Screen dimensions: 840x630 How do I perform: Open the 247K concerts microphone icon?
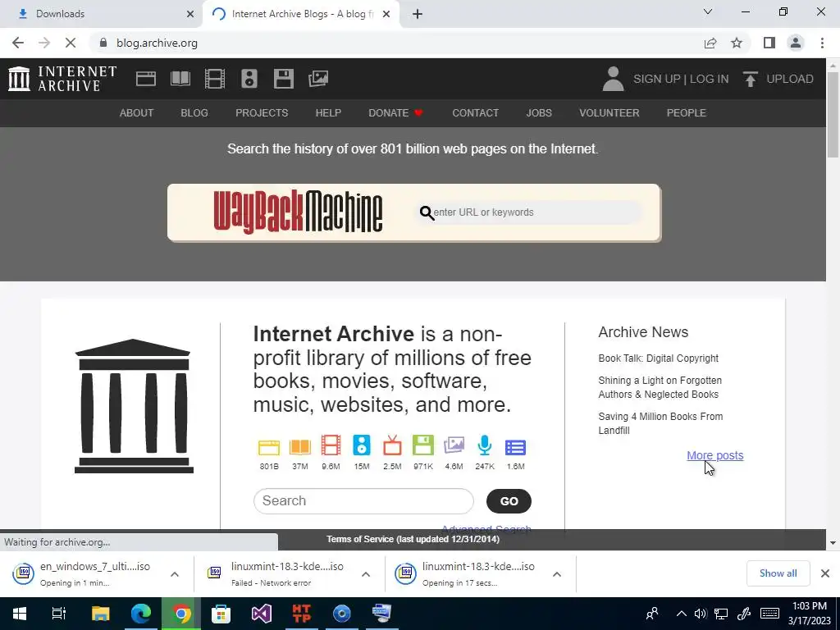(x=485, y=445)
